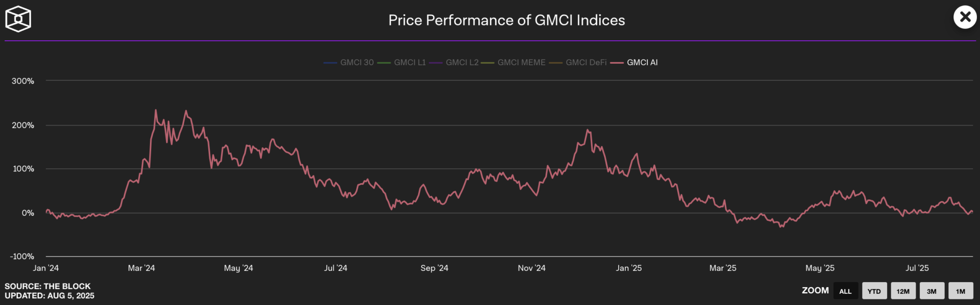Click the Jan '25 x-axis label
The image size is (980, 305).
coord(628,268)
